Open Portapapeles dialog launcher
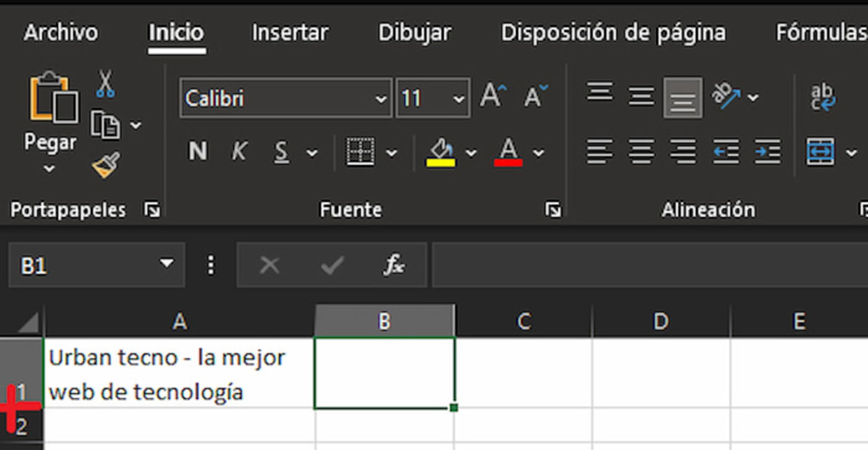The height and width of the screenshot is (450, 868). (152, 210)
